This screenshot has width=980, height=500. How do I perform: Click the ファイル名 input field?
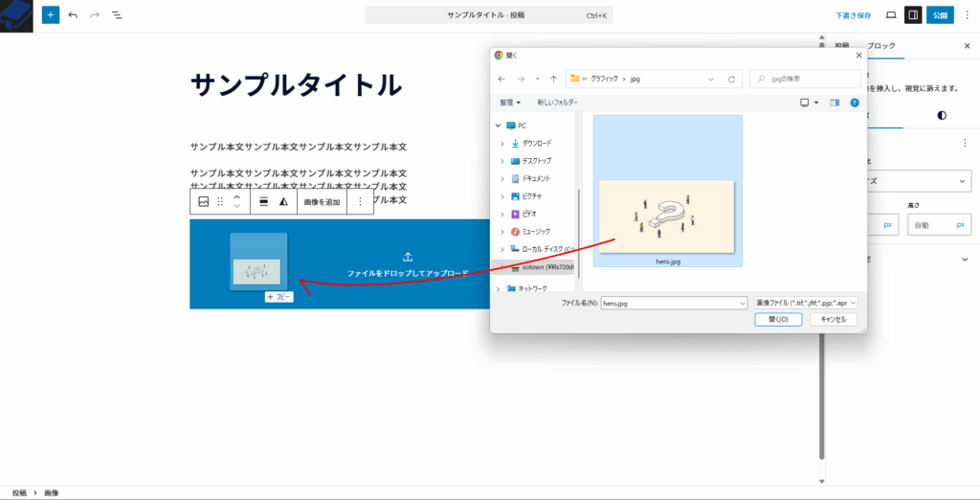click(672, 303)
